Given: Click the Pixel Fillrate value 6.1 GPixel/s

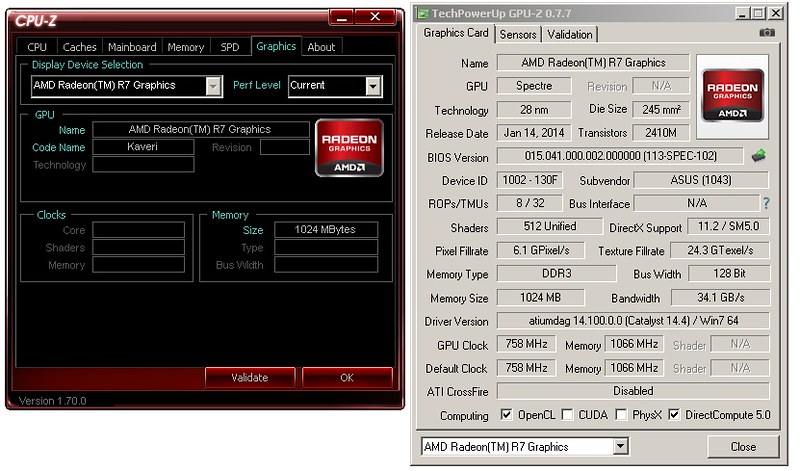Looking at the screenshot, I should pyautogui.click(x=541, y=250).
